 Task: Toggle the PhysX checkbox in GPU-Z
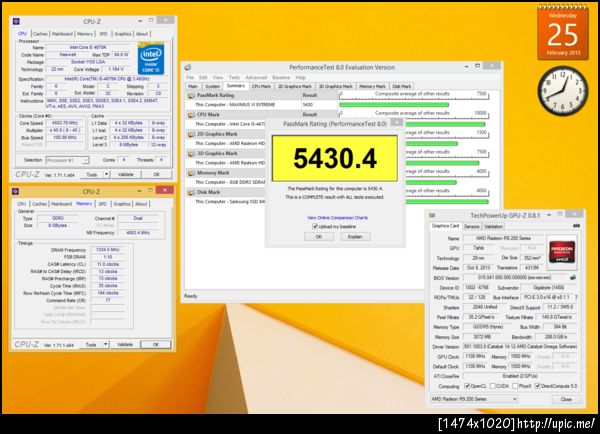[x=515, y=386]
